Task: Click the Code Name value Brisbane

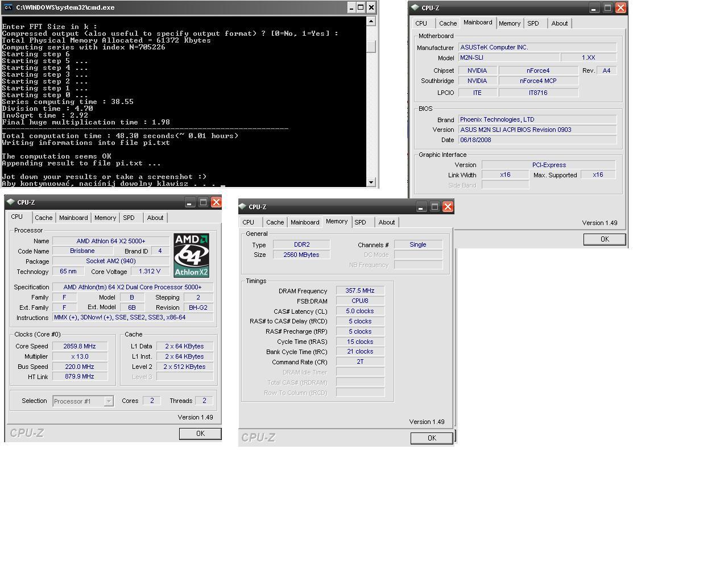Action: [82, 251]
